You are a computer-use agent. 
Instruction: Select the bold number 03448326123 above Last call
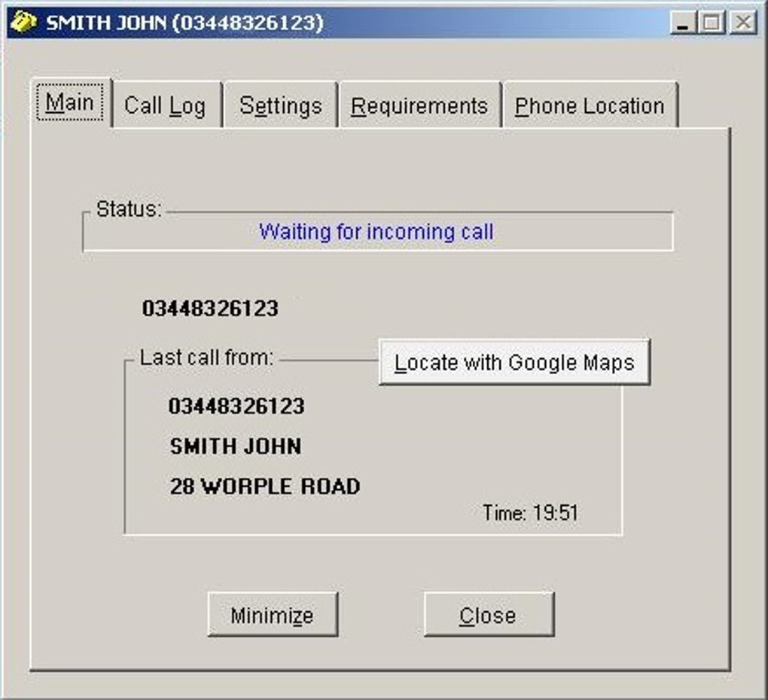click(x=210, y=309)
